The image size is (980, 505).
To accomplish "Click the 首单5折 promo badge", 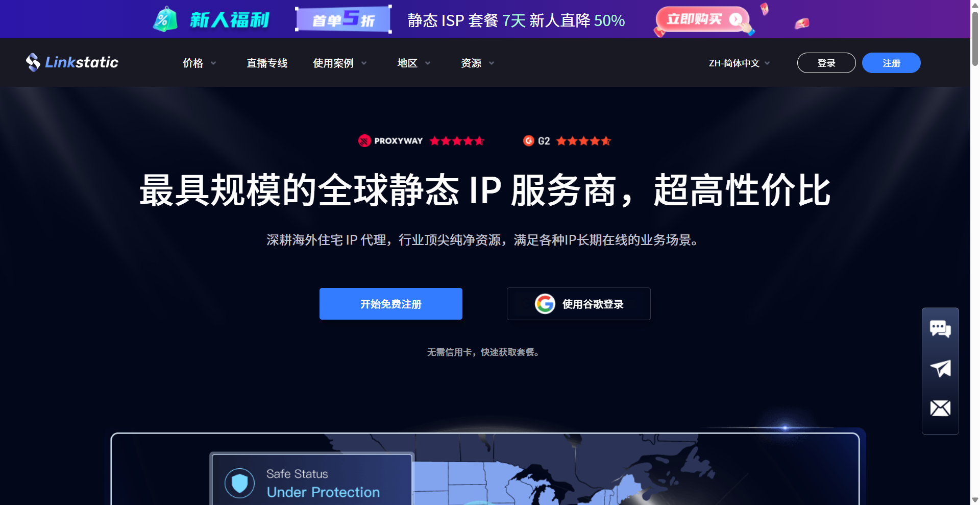I will (x=344, y=19).
